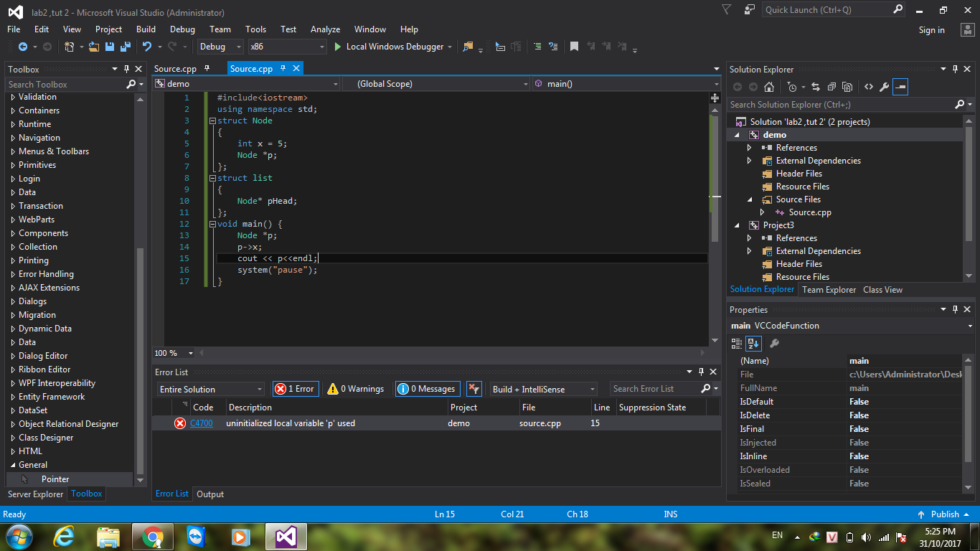Click the Undo arrow icon
The height and width of the screenshot is (551, 980).
click(x=146, y=47)
